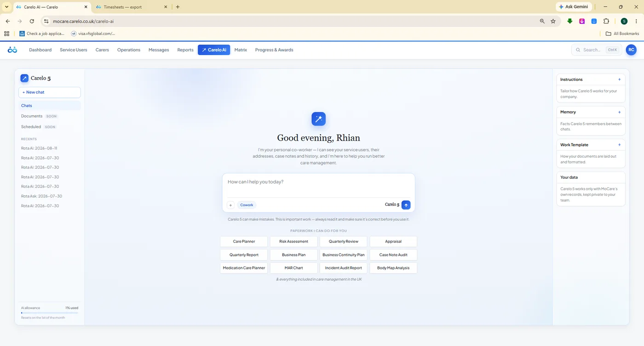View site information icon in address bar
This screenshot has height=346, width=644.
46,21
